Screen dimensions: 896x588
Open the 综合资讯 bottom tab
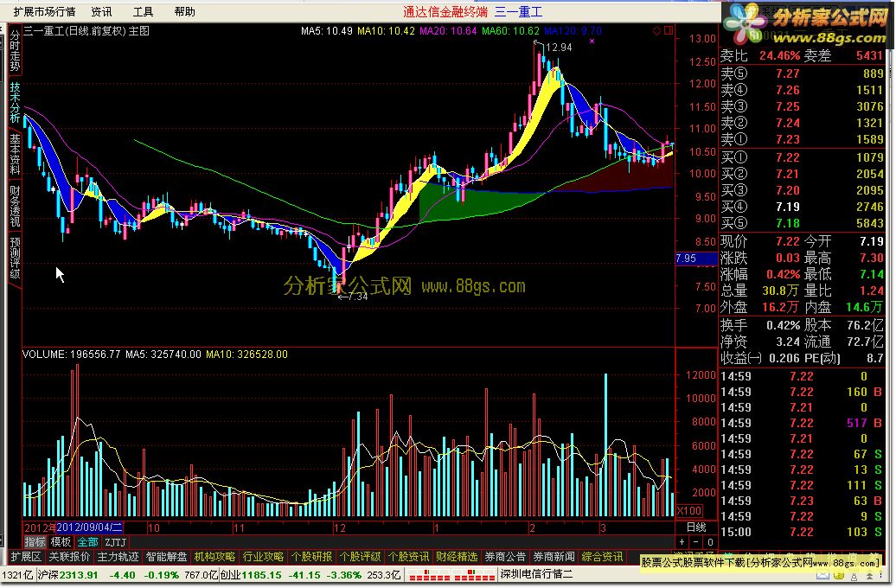pos(602,556)
